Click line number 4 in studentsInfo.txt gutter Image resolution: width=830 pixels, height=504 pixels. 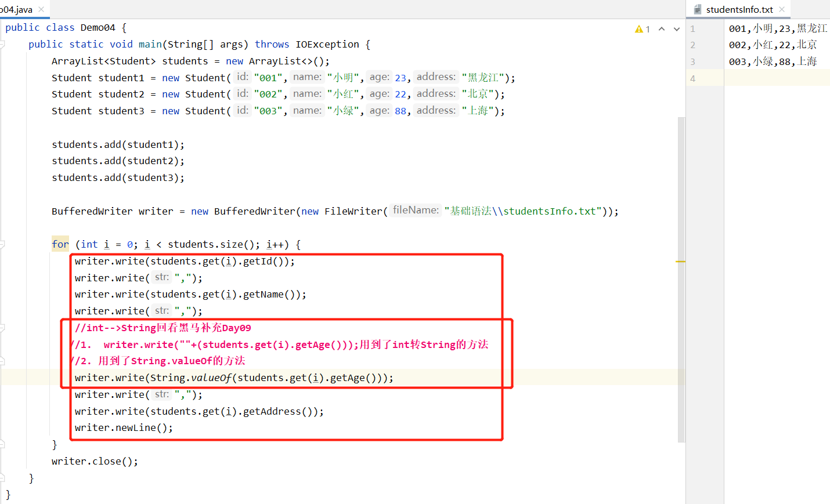(692, 78)
